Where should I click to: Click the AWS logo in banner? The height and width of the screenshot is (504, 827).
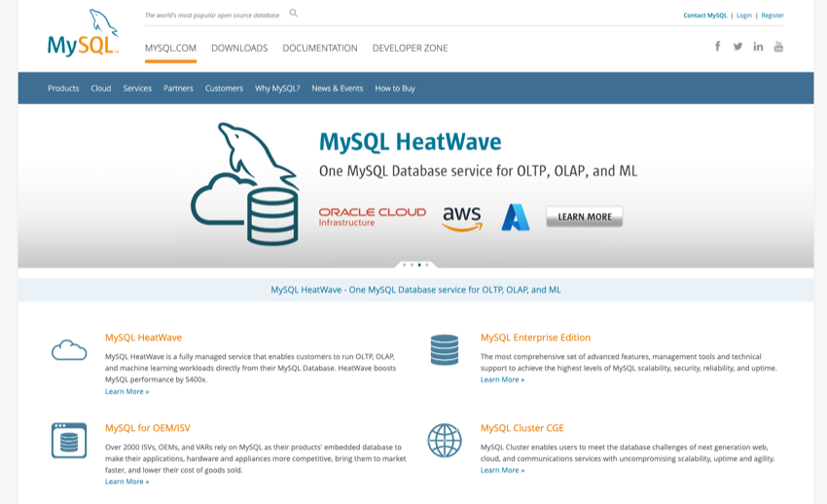point(462,218)
